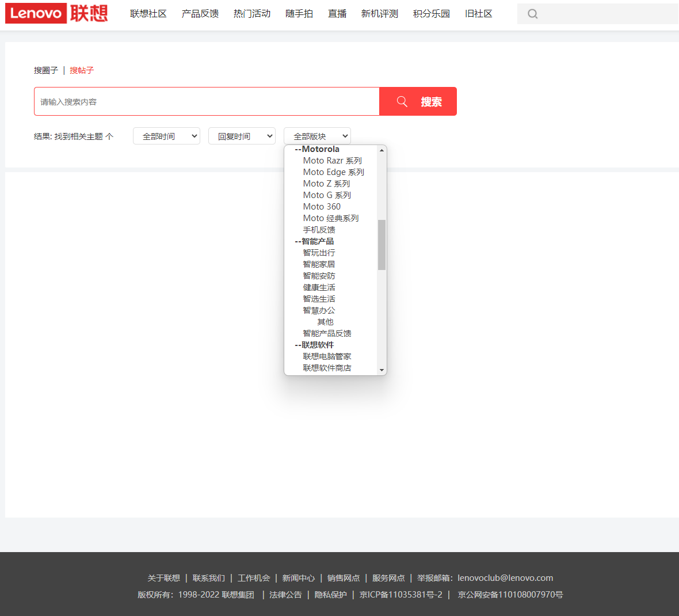This screenshot has width=679, height=616.
Task: Switch to the 搜圈子 tab
Action: (x=46, y=70)
